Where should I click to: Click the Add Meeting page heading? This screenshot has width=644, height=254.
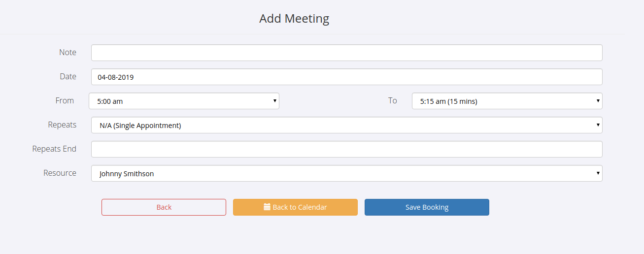294,19
